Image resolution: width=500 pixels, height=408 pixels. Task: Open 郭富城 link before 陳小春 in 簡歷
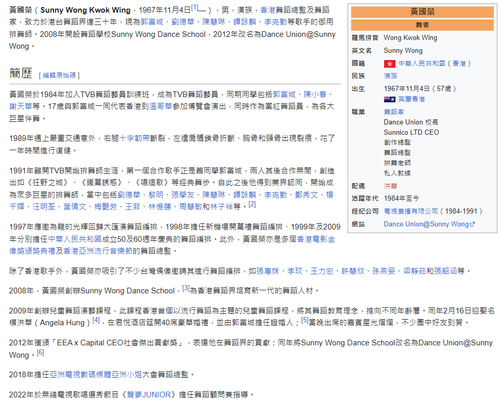pos(284,95)
